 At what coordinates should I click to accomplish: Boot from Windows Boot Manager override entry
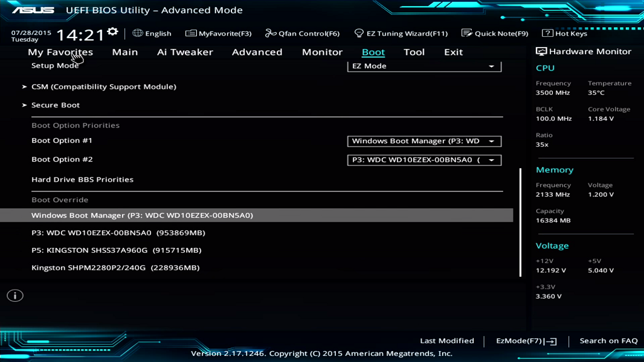(x=143, y=214)
